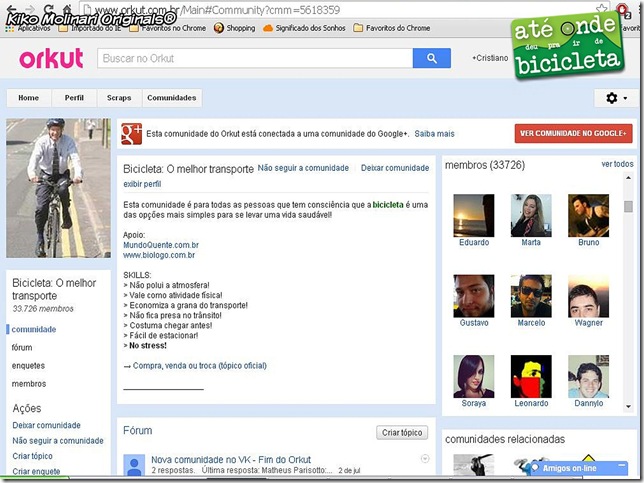Select membros in the left sidebar
The height and width of the screenshot is (483, 644).
pos(29,384)
